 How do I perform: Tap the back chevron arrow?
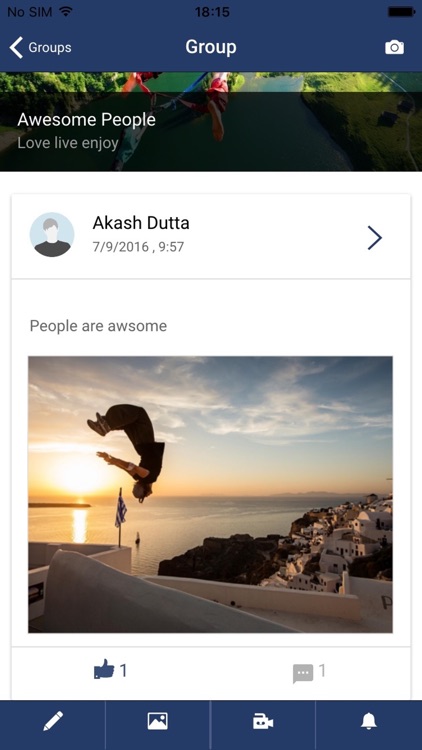click(x=16, y=47)
